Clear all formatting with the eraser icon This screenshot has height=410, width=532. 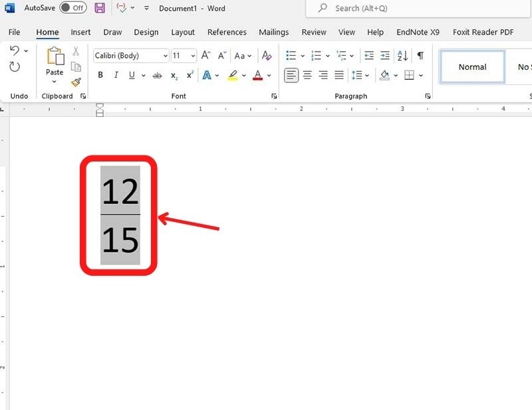point(266,55)
